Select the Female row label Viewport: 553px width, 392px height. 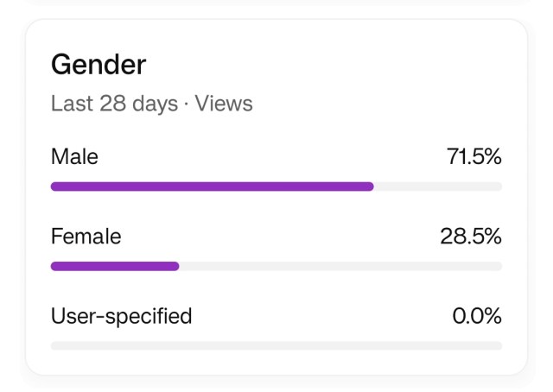tap(86, 237)
